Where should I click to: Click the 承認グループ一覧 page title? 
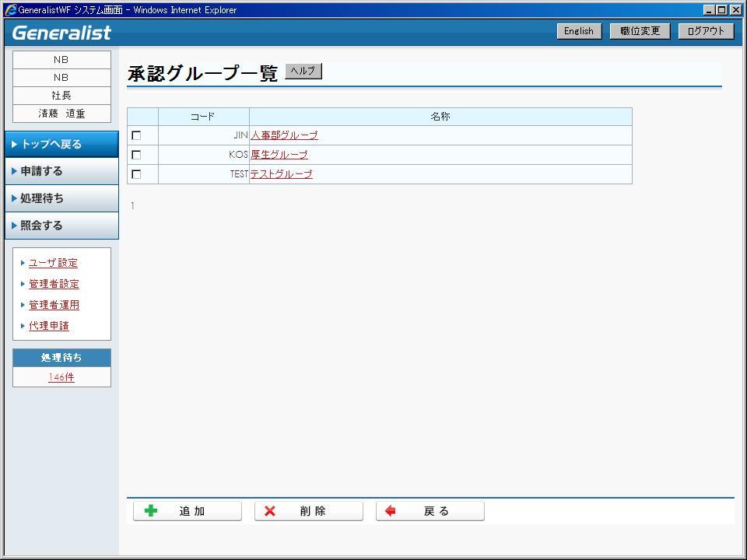pos(202,74)
